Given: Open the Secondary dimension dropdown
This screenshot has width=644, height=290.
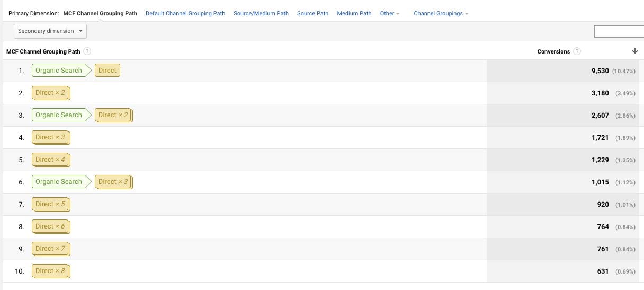Looking at the screenshot, I should tap(50, 31).
